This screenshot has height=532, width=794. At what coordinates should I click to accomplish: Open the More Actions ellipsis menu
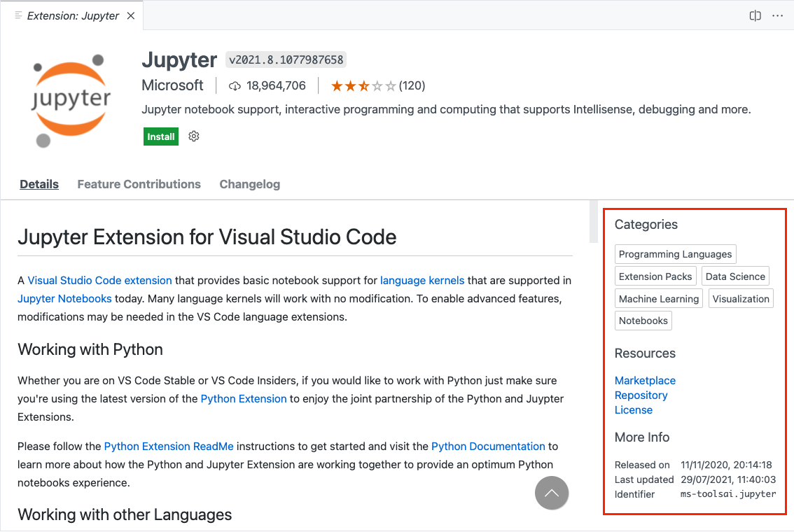[x=777, y=15]
